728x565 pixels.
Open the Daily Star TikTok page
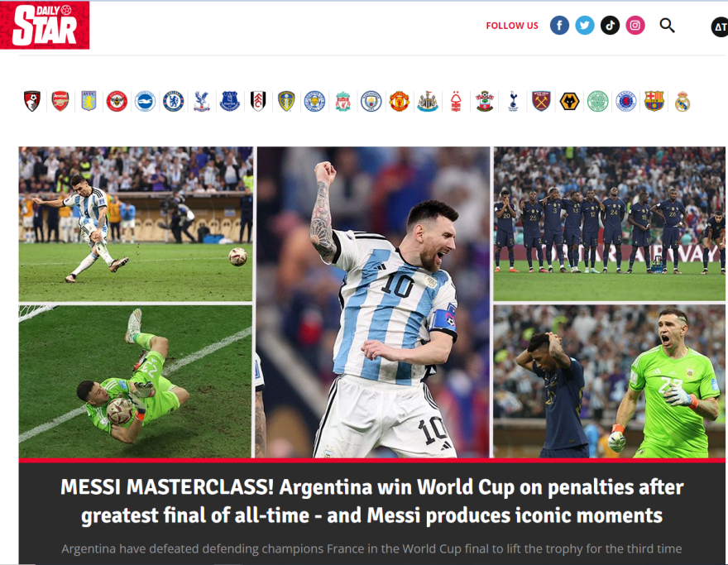pyautogui.click(x=610, y=25)
